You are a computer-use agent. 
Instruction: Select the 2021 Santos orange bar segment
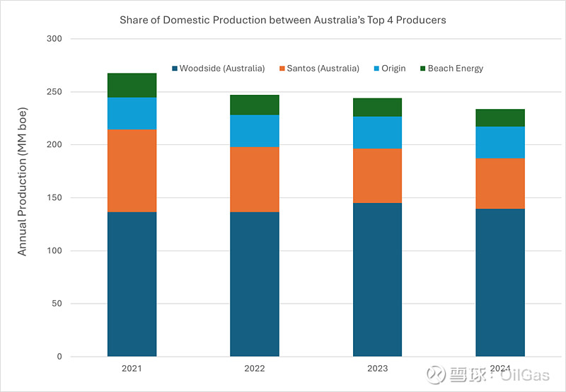coord(132,171)
